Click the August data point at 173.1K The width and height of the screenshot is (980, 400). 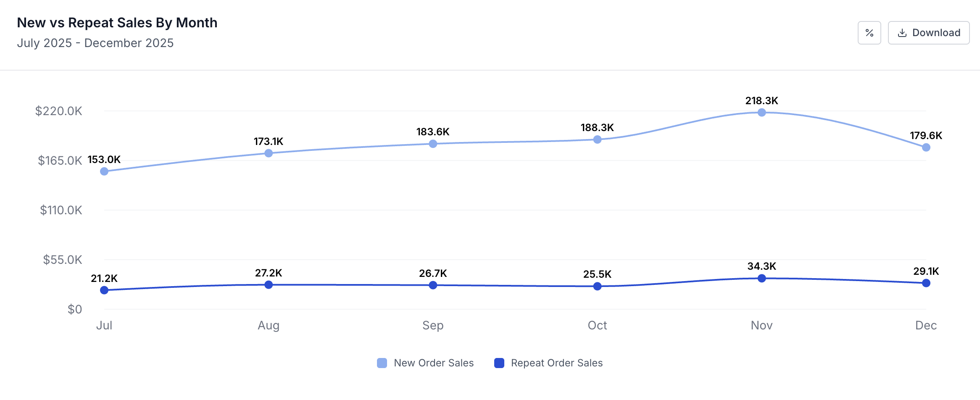click(x=269, y=153)
